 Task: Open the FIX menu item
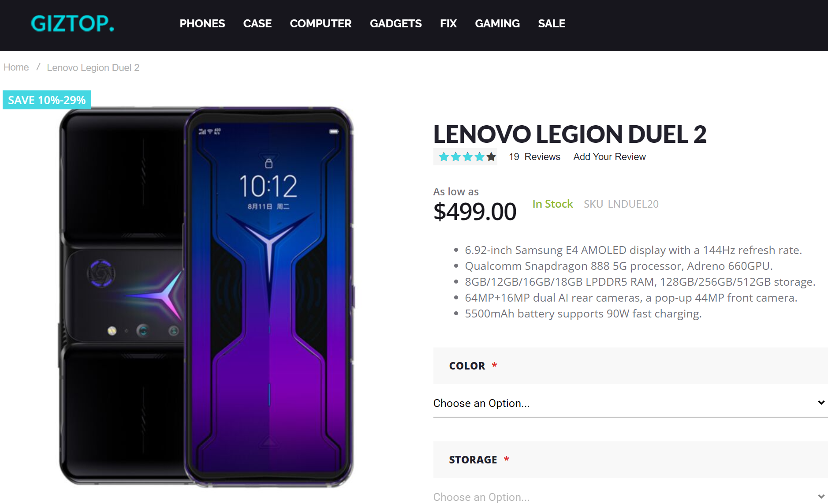448,24
